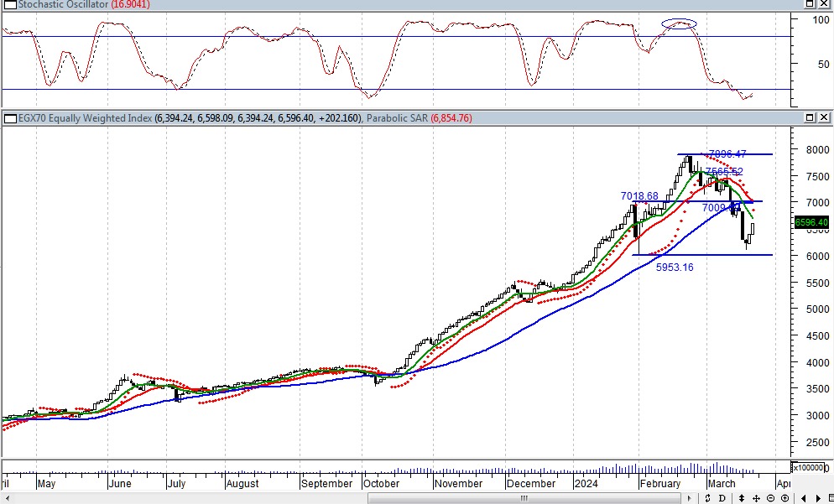Click the horizontal scrollbar thumb
The height and width of the screenshot is (504, 834).
tap(524, 498)
